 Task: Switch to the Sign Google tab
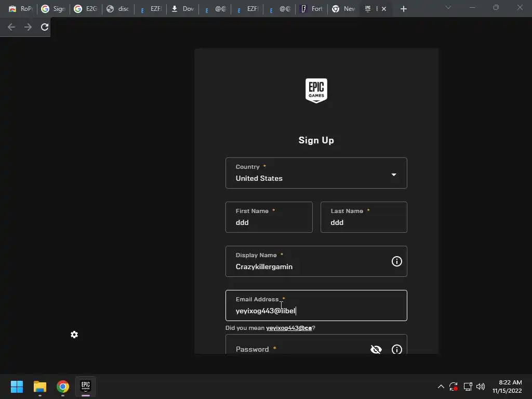pyautogui.click(x=53, y=9)
